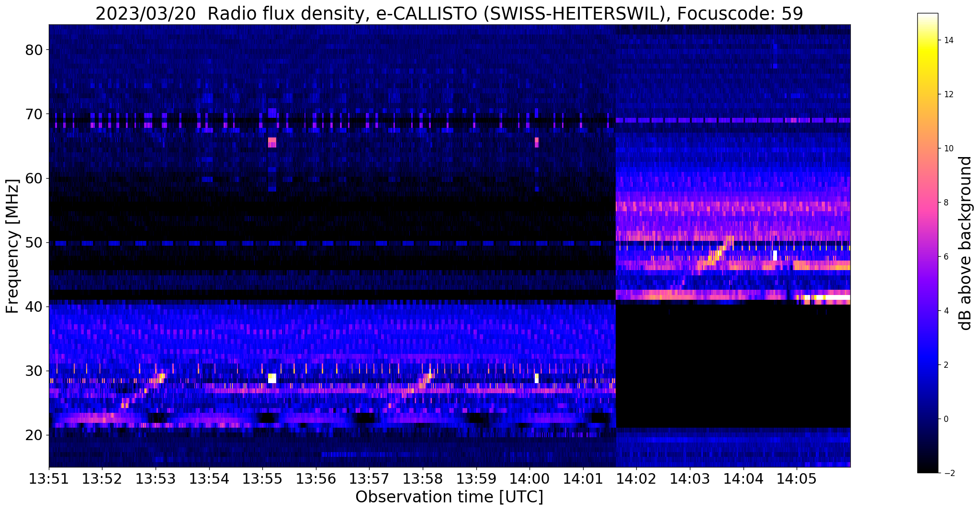Click the 50 frequency tick label
This screenshot has height=511, width=980.
tap(34, 242)
